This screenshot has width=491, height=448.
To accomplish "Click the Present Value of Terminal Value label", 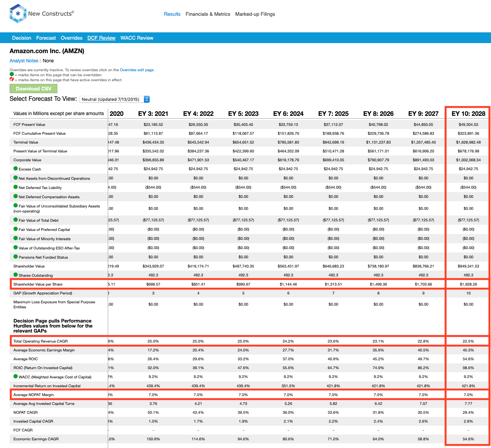I will tap(40, 151).
